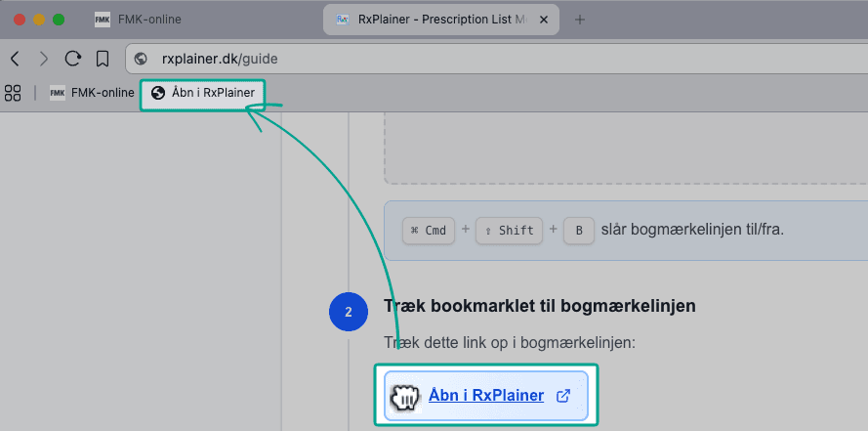
Task: Click the Åbn i RxPlainer bookmark in bookmarks bar
Action: pos(203,93)
